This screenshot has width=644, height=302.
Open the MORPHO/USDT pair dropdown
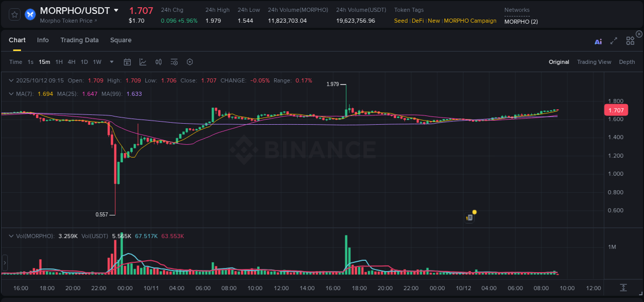tap(117, 10)
